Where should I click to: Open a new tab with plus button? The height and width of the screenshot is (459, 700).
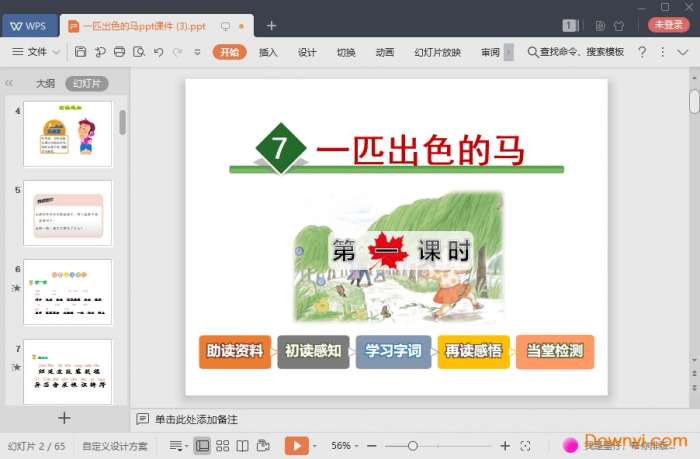(x=271, y=26)
